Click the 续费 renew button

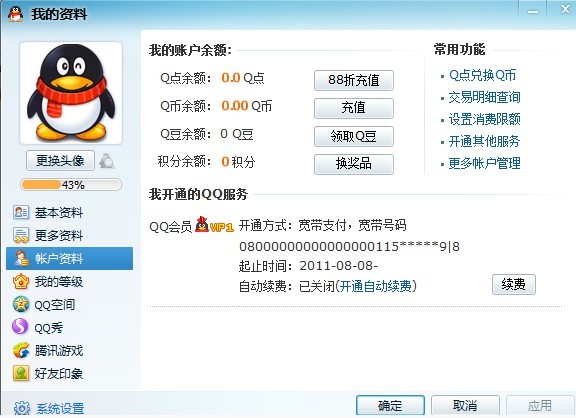514,284
